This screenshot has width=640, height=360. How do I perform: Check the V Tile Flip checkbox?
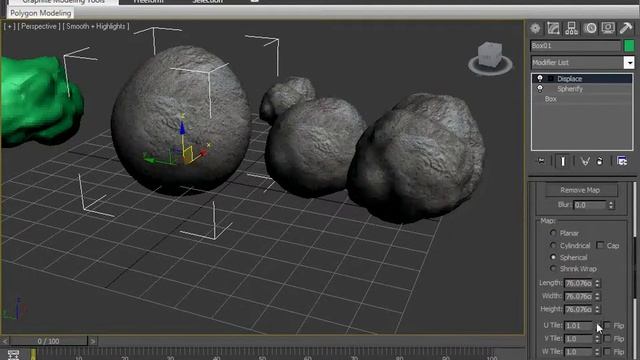coord(607,338)
